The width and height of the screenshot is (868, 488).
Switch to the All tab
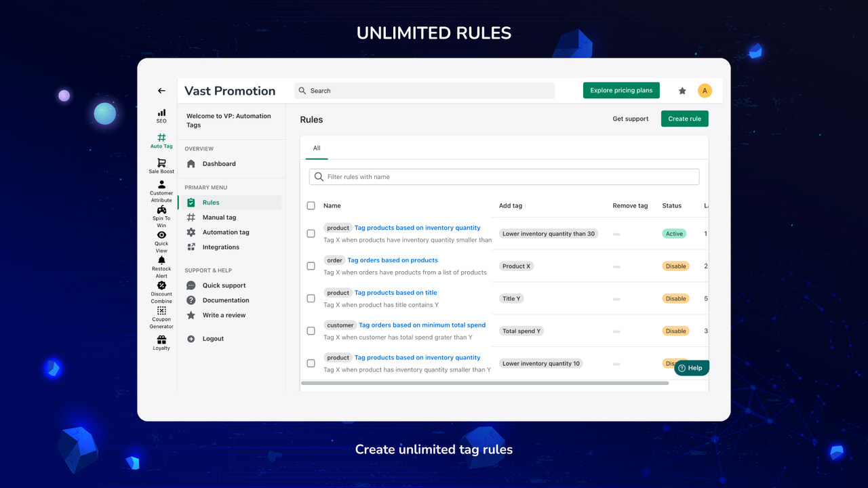pos(316,147)
